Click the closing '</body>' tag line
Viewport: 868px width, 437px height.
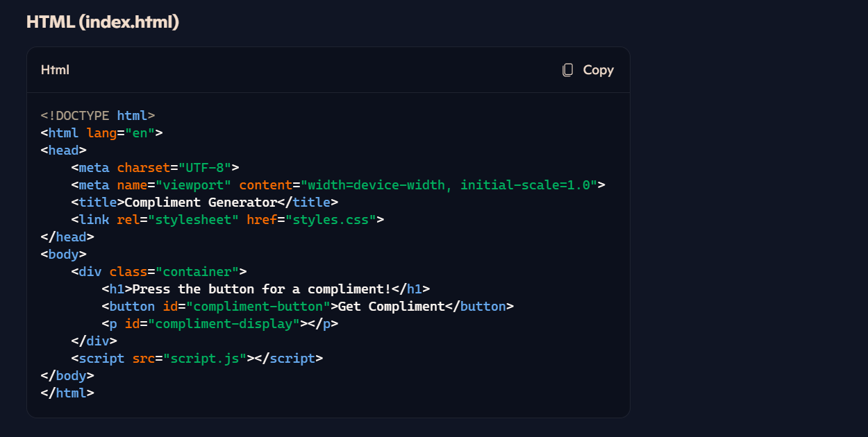pyautogui.click(x=67, y=375)
